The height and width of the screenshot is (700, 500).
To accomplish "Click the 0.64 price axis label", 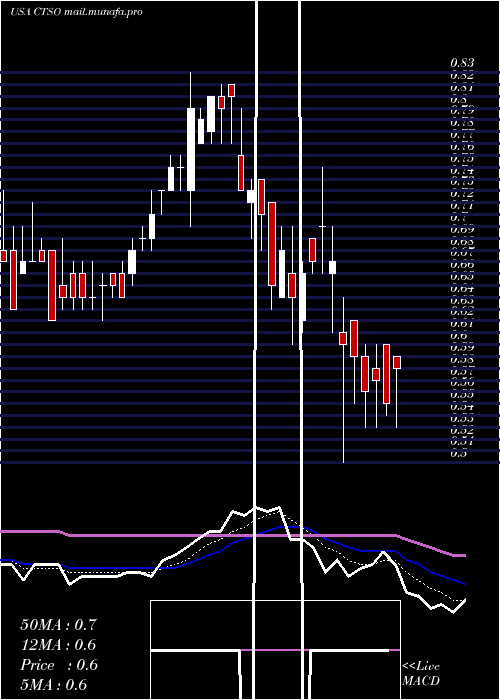I will tap(462, 289).
